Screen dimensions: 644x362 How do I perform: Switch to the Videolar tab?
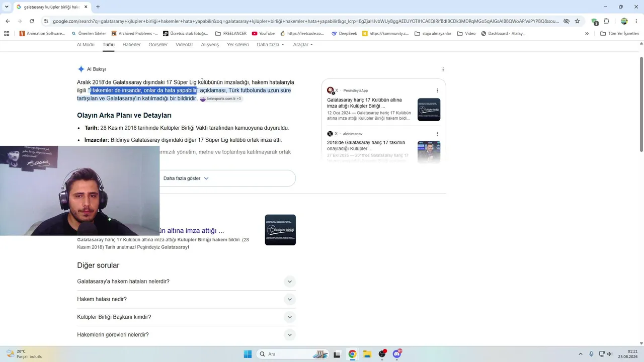tap(185, 45)
